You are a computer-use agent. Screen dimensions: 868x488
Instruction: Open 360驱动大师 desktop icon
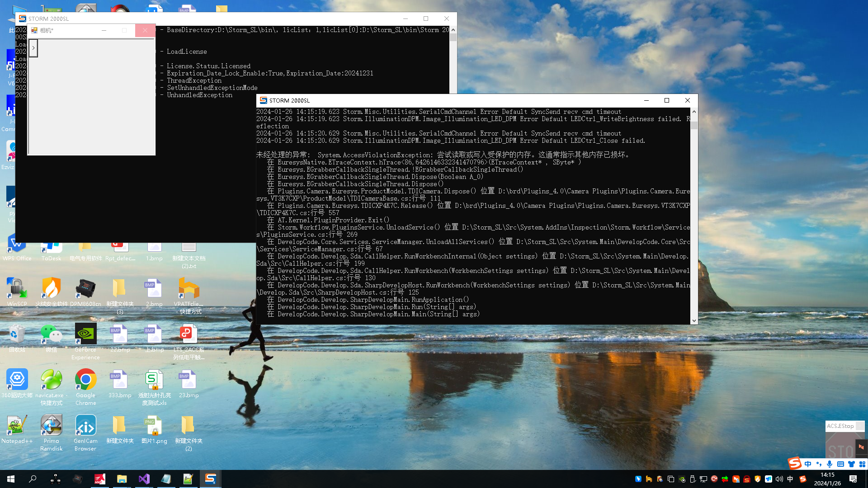tap(17, 384)
